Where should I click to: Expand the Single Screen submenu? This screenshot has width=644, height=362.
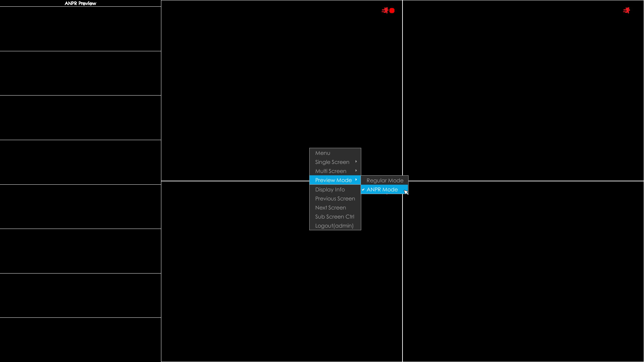[x=335, y=162]
